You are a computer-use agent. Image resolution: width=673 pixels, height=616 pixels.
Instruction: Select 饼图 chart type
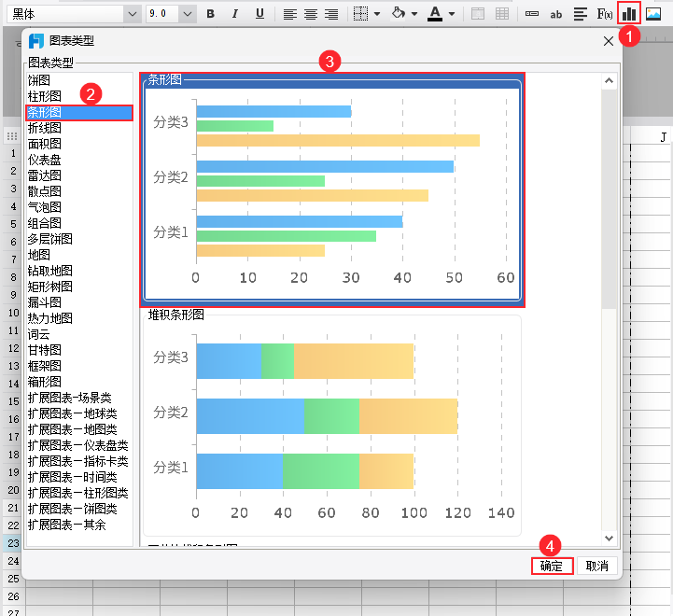coord(79,80)
